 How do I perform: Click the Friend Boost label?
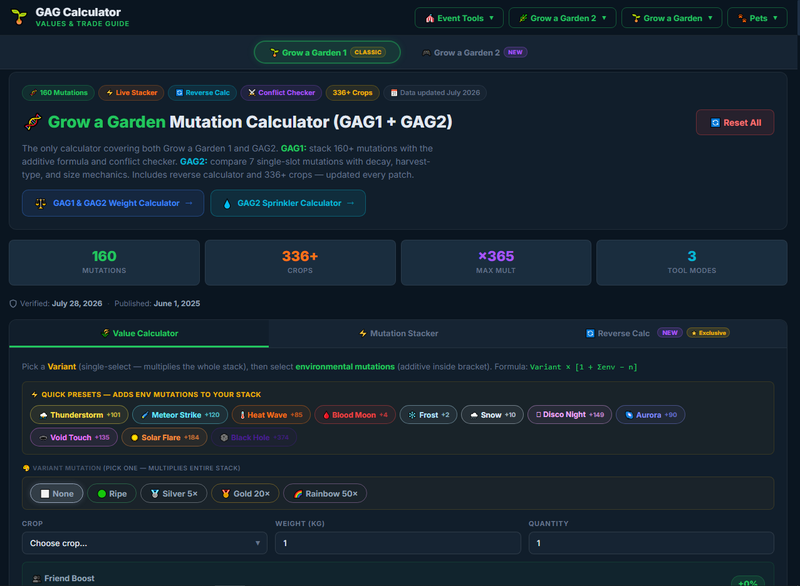pos(69,578)
